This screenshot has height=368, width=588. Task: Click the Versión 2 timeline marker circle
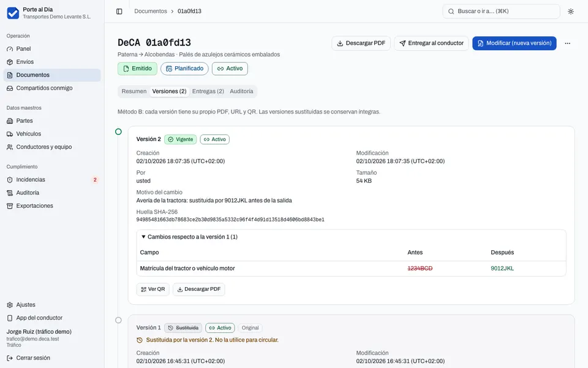(x=118, y=132)
